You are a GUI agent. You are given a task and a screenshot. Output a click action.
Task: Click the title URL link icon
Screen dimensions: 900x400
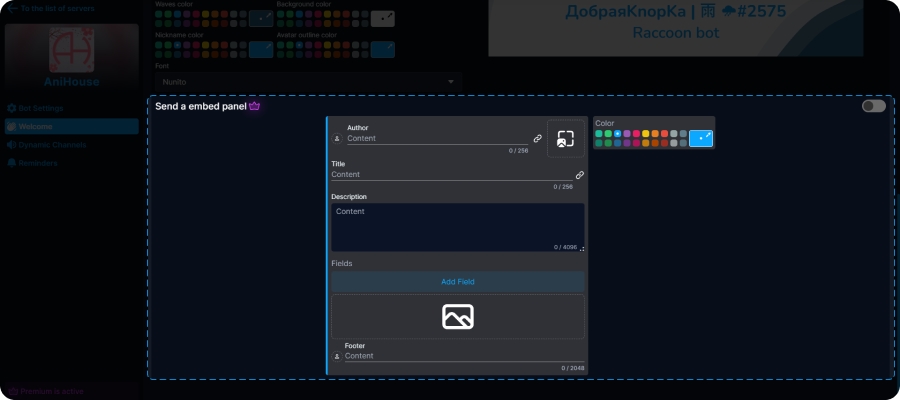tap(579, 175)
